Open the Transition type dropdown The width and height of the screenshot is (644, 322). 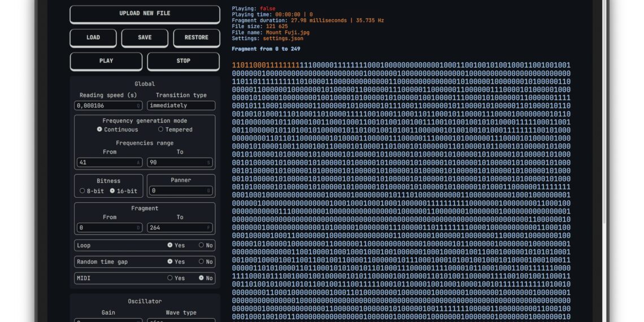pyautogui.click(x=181, y=106)
